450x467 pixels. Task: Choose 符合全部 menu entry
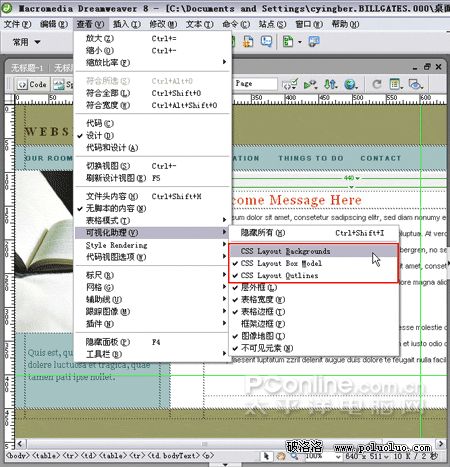pos(152,93)
